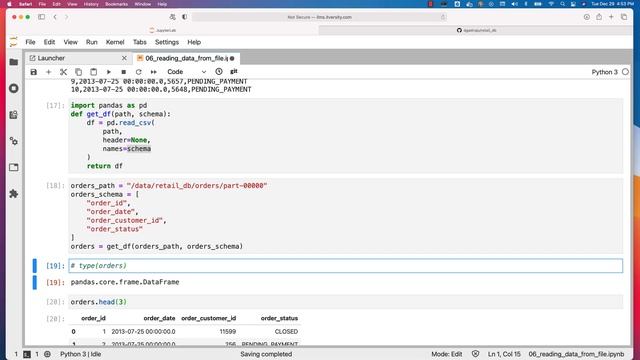Image resolution: width=640 pixels, height=360 pixels.
Task: Open Safari share button
Action: (599, 17)
